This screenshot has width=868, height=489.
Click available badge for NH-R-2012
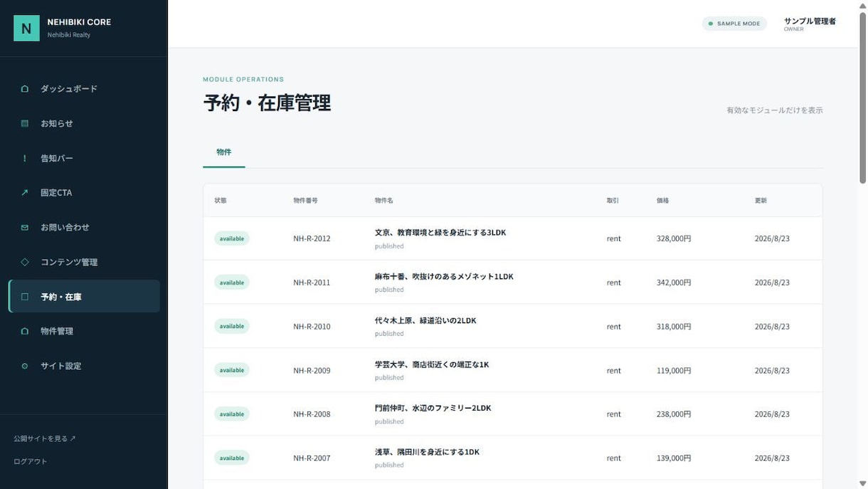[x=232, y=238]
